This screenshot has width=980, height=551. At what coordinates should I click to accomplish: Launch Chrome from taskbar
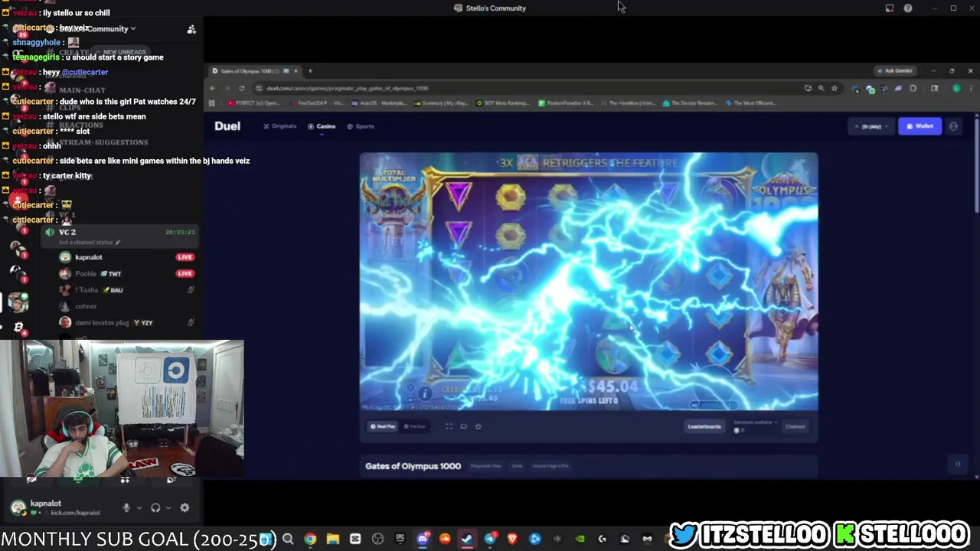(x=310, y=539)
